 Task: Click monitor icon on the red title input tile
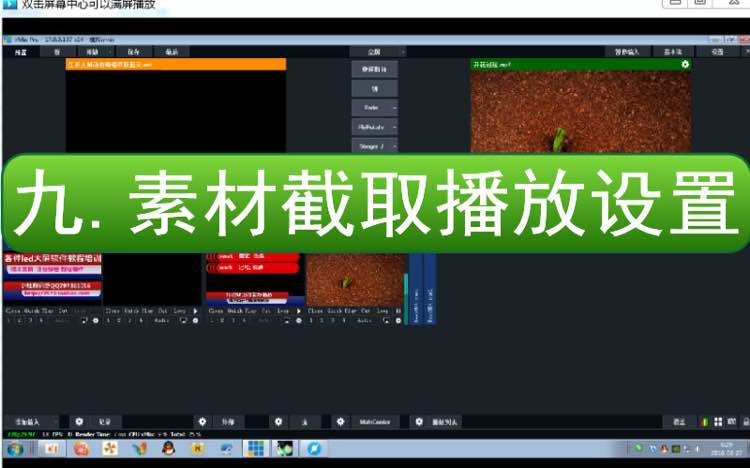point(84,321)
